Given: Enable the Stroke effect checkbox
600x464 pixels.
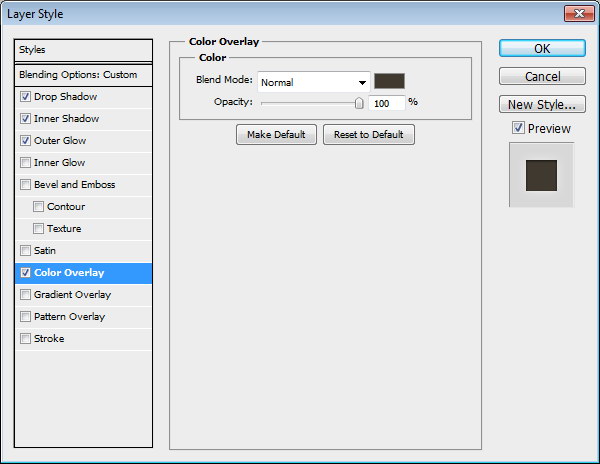Looking at the screenshot, I should click(25, 339).
